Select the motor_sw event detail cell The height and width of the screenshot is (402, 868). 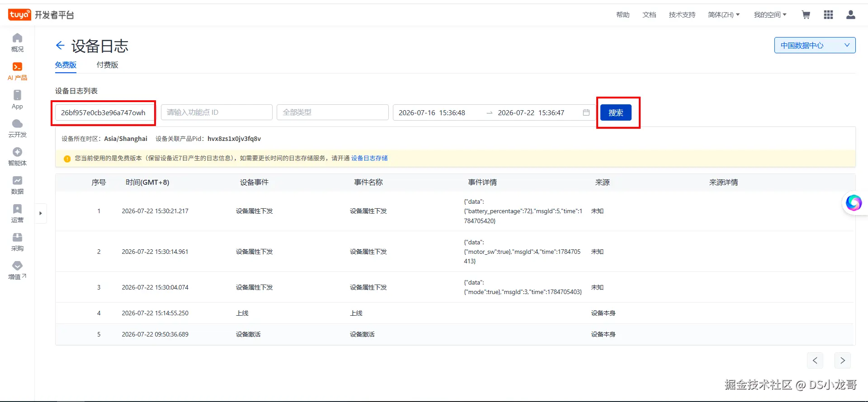click(522, 252)
